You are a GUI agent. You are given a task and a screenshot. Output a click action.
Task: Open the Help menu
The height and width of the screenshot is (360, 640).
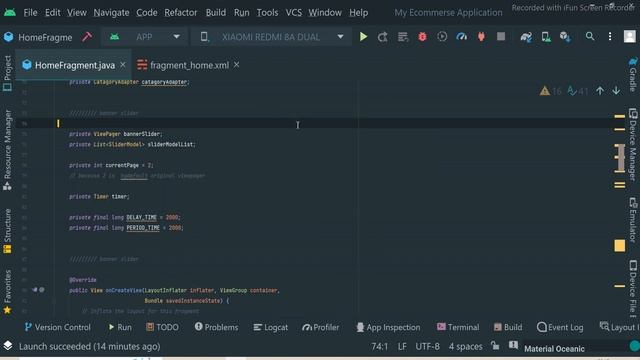point(358,13)
